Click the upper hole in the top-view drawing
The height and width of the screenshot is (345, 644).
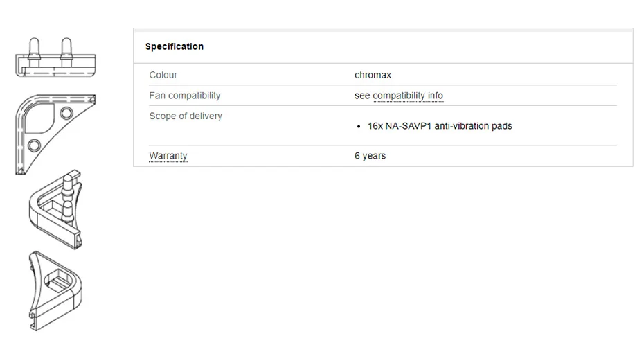click(x=66, y=112)
